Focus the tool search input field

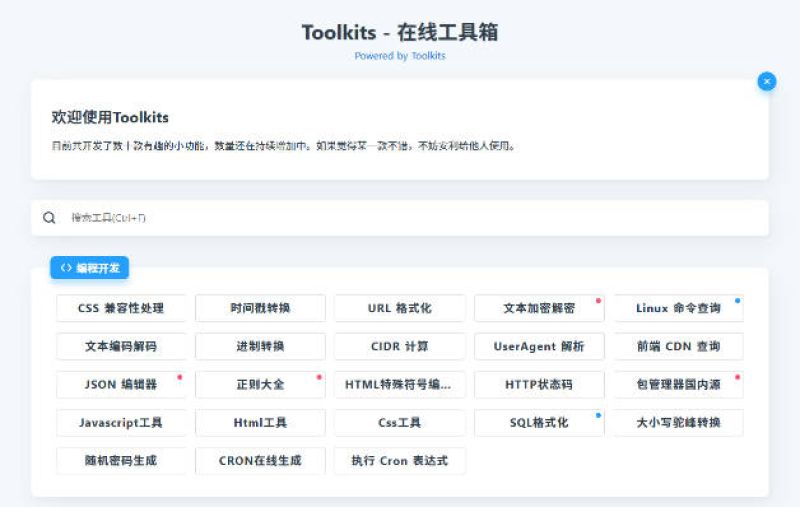400,218
